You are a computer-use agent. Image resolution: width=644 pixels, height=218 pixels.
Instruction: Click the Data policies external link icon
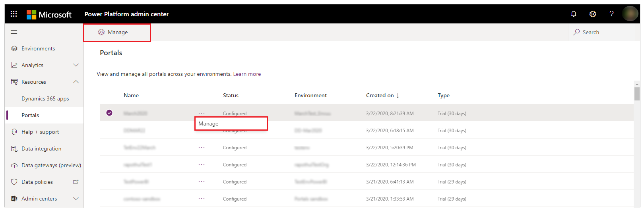click(76, 182)
